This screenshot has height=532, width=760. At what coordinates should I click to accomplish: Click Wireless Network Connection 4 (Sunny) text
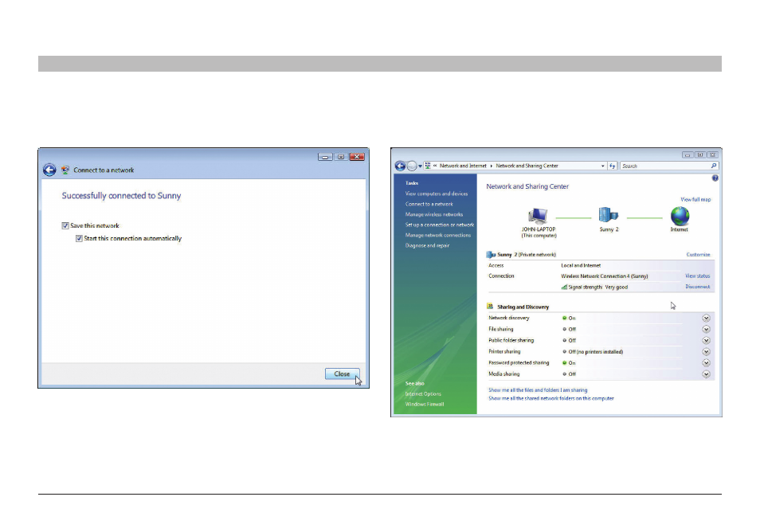[605, 276]
